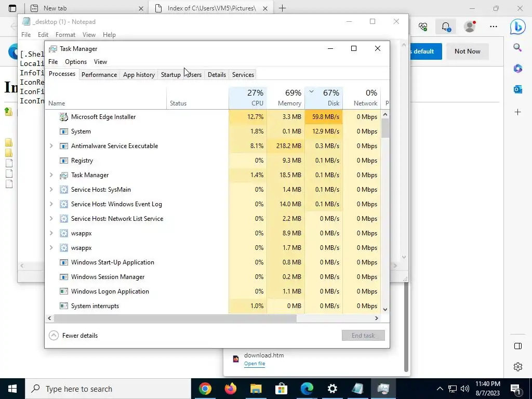Screen dimensions: 532x399
Task: Collapse to Fewer details
Action: [73, 336]
